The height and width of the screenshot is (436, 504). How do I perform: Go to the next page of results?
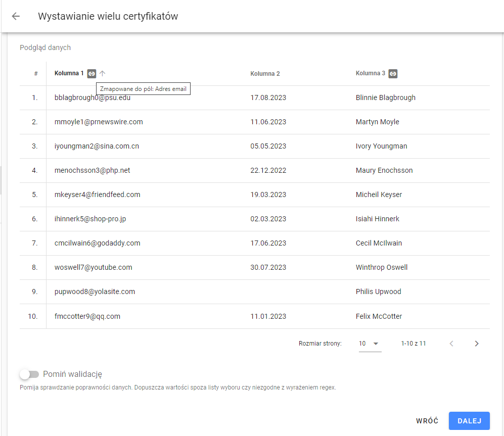click(x=477, y=344)
